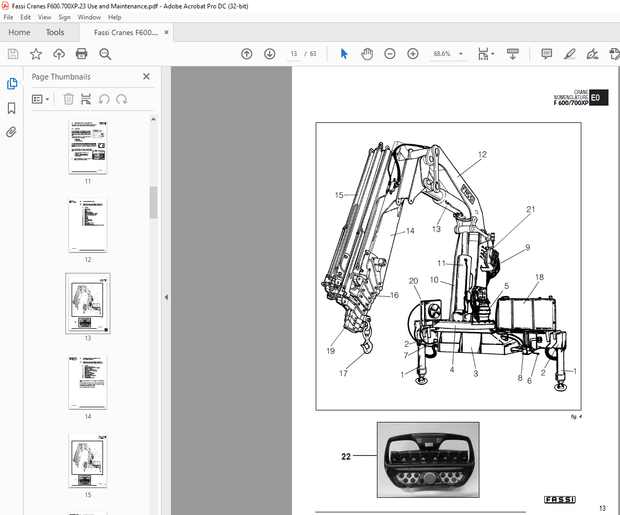Viewport: 620px width, 515px height.
Task: Collapse the navigation pane with the arrow
Action: [166, 297]
